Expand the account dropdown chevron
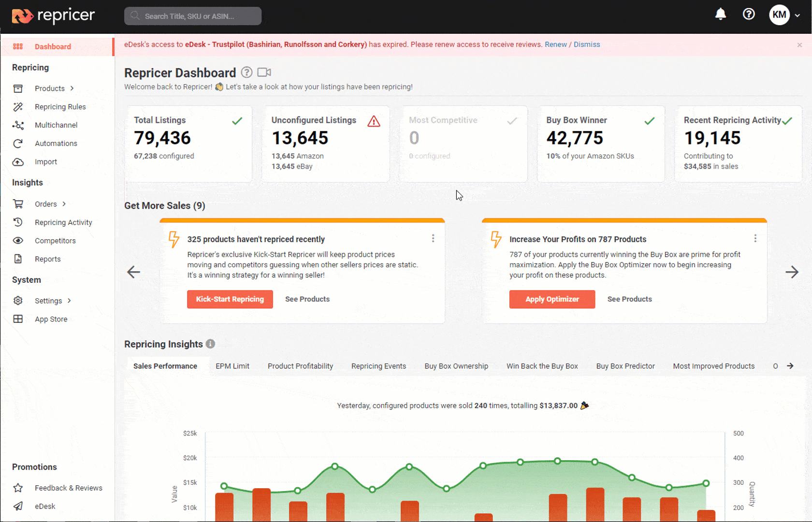 click(797, 15)
